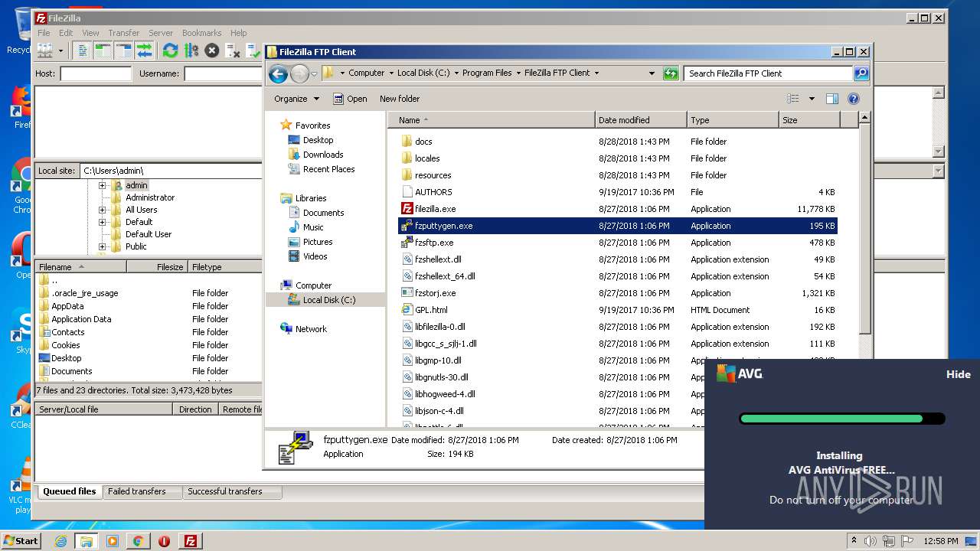The image size is (980, 551).
Task: Click the AVG installation progress bar
Action: point(842,419)
